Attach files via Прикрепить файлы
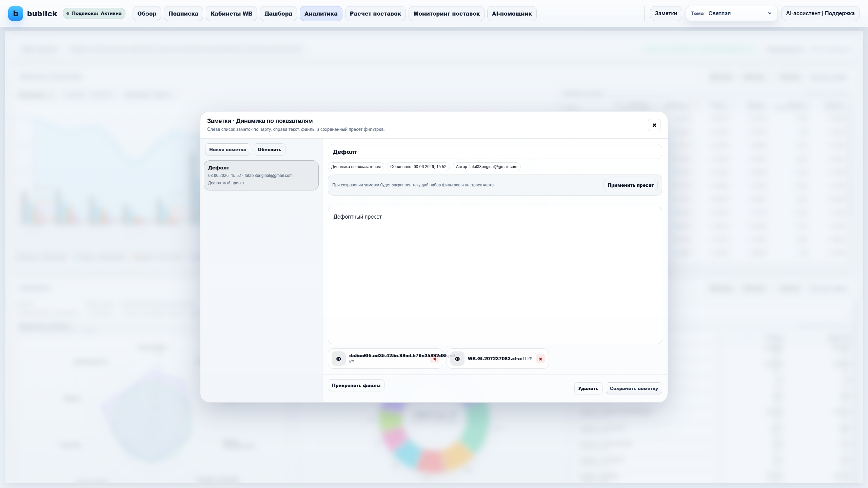Image resolution: width=868 pixels, height=488 pixels. pos(356,385)
